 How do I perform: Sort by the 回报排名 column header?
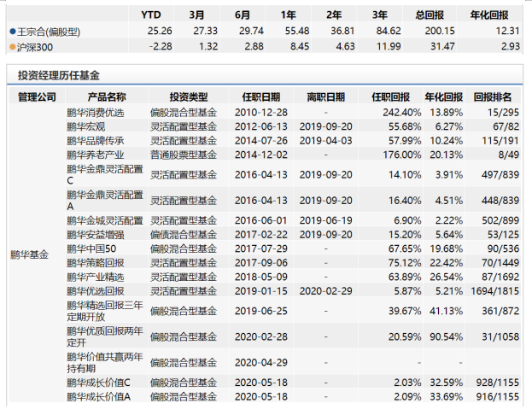[x=493, y=97]
